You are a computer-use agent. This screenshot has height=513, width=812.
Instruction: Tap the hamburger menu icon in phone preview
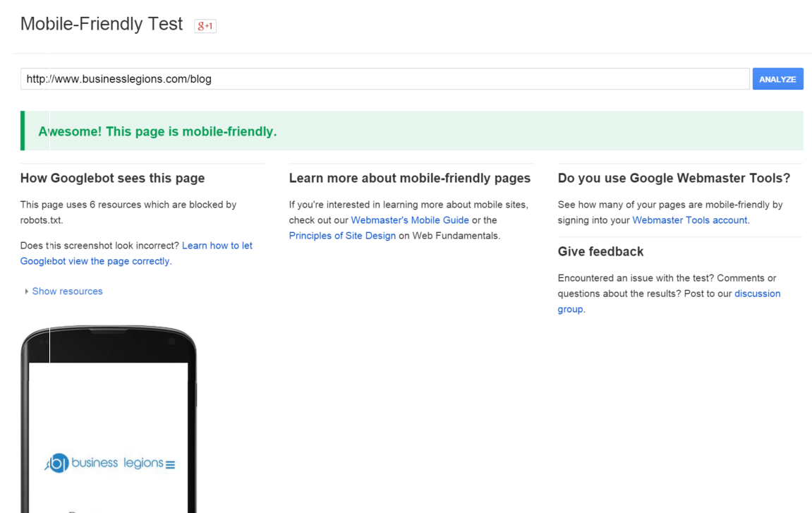(170, 464)
